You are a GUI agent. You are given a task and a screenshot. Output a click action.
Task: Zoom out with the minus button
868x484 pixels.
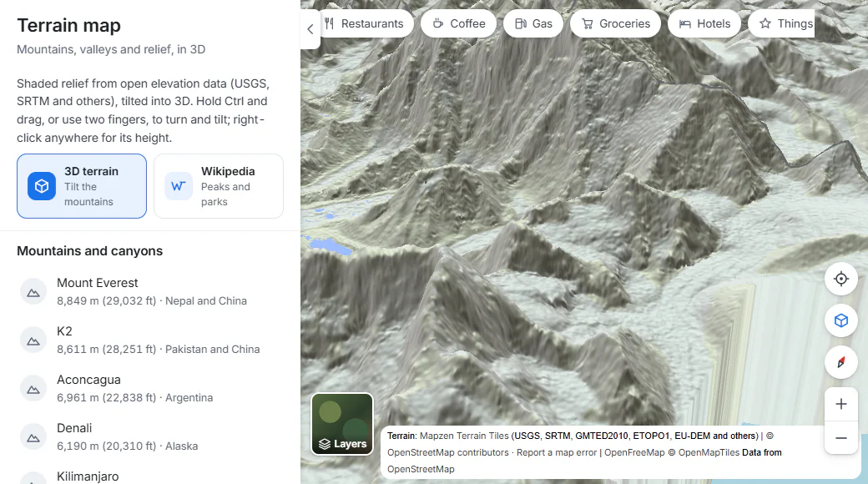841,438
